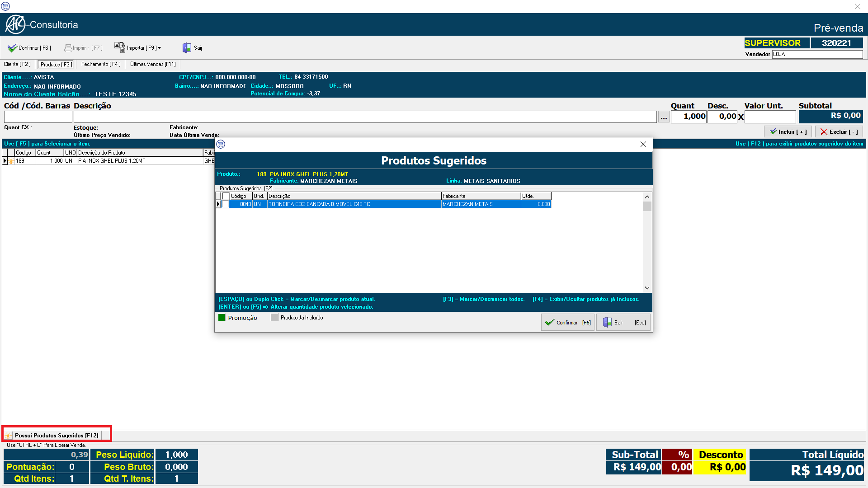Click the Sair door icon in top toolbar
The image size is (868, 488).
187,48
